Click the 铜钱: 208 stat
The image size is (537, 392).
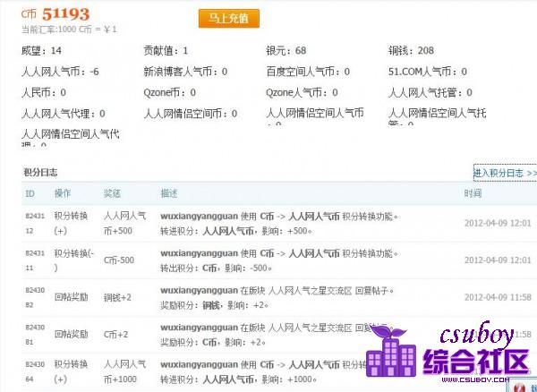pos(413,51)
